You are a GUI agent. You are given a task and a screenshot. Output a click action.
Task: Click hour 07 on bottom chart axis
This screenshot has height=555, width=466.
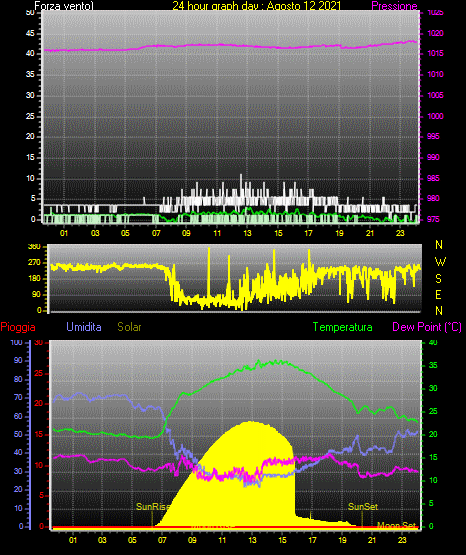tap(162, 540)
